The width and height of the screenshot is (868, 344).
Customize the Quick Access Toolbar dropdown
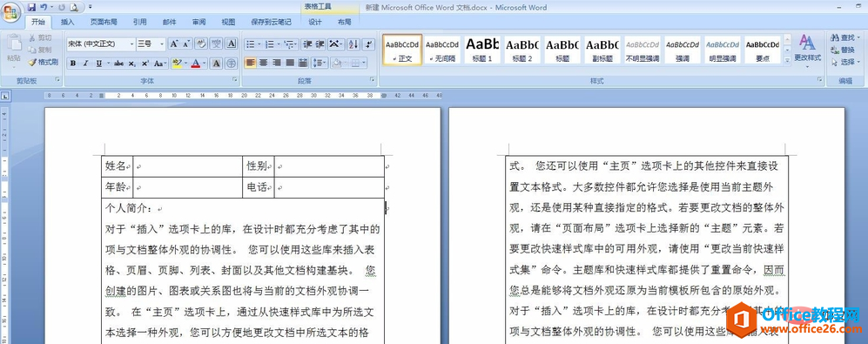pyautogui.click(x=91, y=7)
